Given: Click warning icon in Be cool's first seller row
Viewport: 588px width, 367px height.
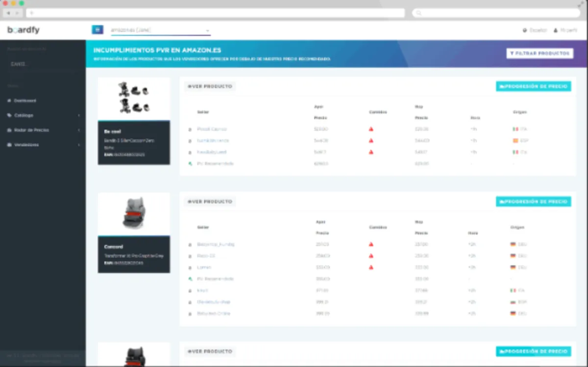Looking at the screenshot, I should point(371,129).
